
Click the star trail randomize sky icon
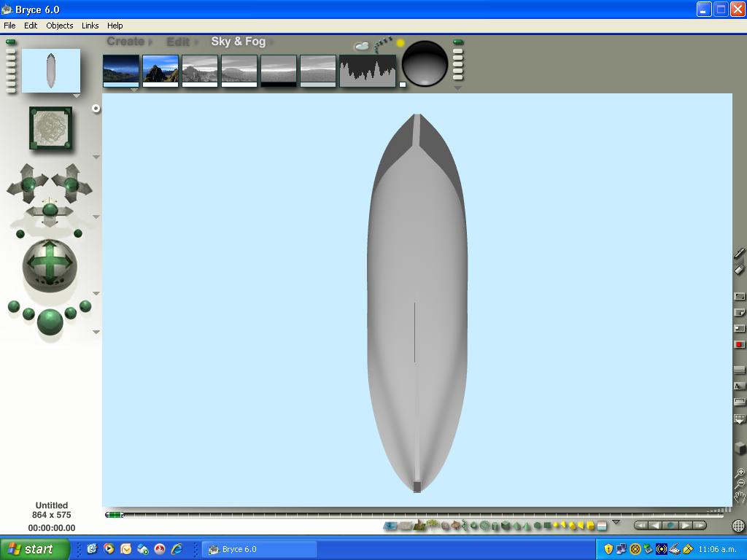(x=382, y=44)
